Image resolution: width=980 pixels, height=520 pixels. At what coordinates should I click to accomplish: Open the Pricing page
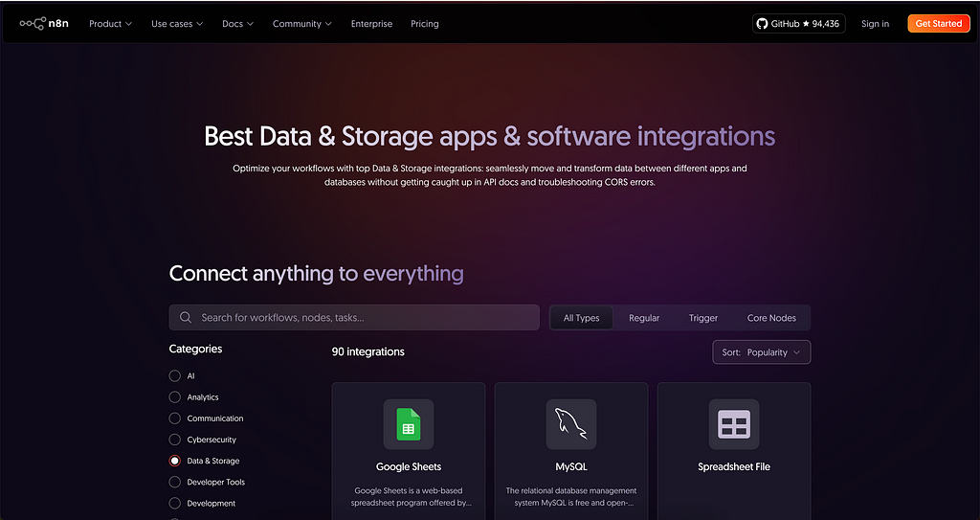point(425,24)
